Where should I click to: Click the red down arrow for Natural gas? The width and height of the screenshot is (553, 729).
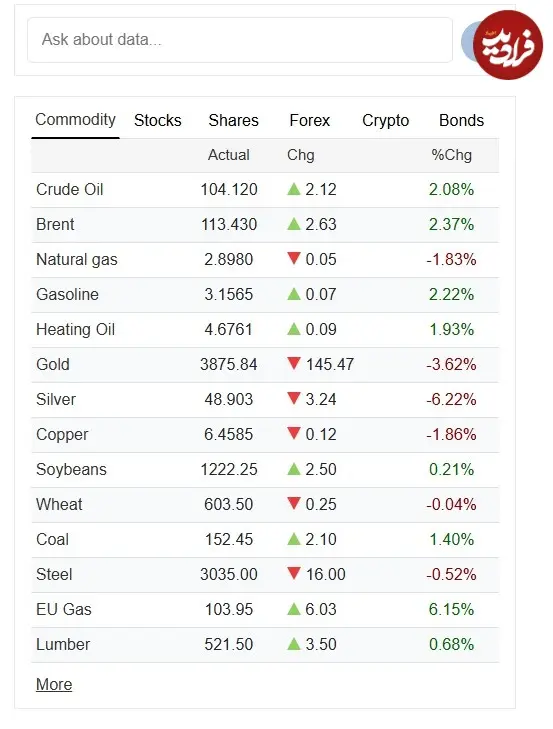tap(294, 258)
